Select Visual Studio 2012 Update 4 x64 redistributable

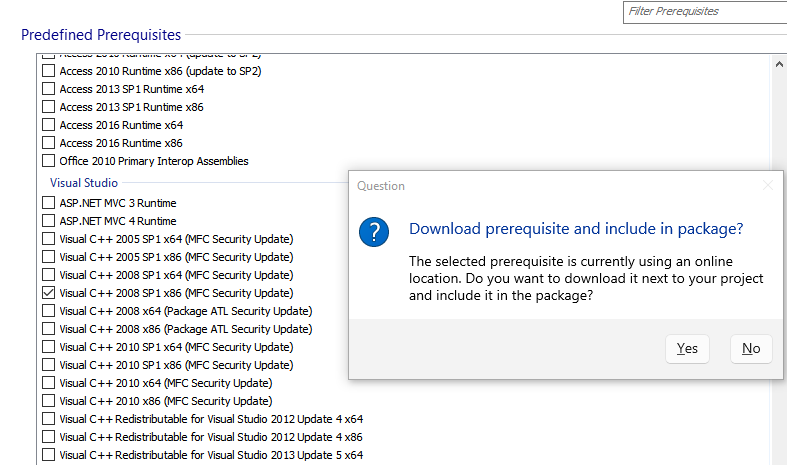[x=49, y=419]
